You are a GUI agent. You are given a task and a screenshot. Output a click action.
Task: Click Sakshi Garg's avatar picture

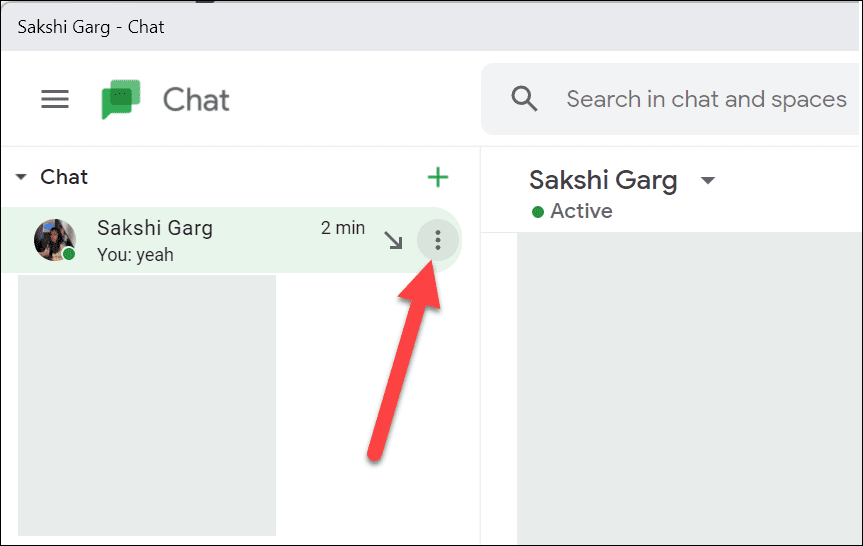point(54,240)
